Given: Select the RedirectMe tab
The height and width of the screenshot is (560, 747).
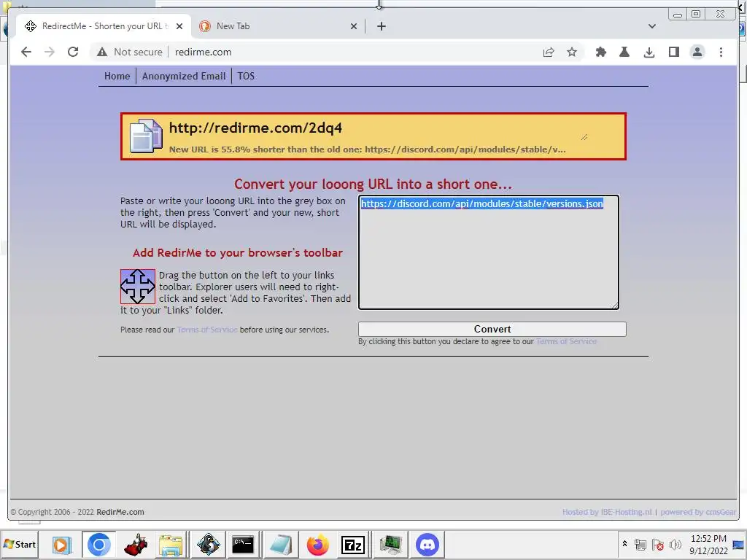Looking at the screenshot, I should pos(104,26).
